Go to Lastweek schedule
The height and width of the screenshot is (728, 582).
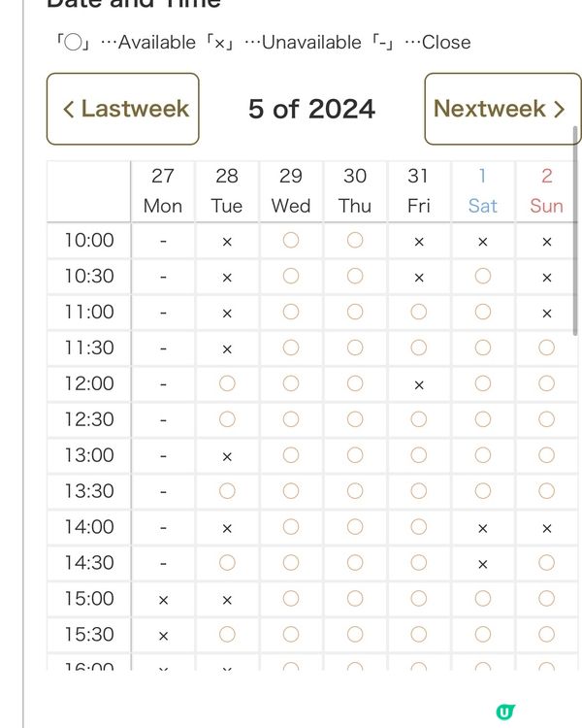[x=123, y=109]
